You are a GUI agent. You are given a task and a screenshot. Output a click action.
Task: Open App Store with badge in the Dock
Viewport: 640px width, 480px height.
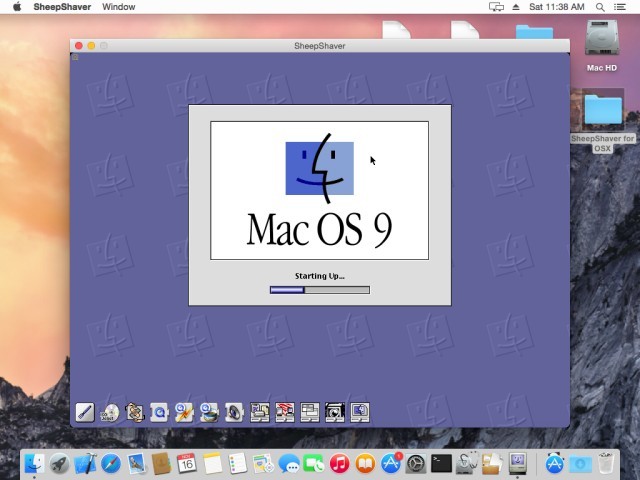click(x=391, y=463)
